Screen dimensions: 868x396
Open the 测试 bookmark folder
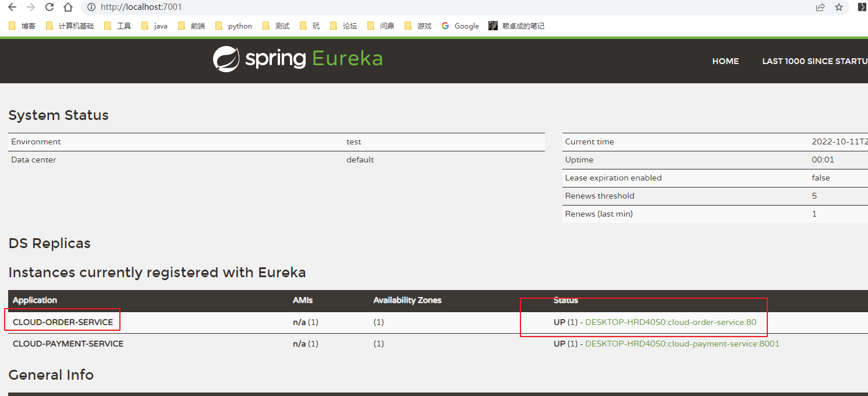click(x=276, y=26)
